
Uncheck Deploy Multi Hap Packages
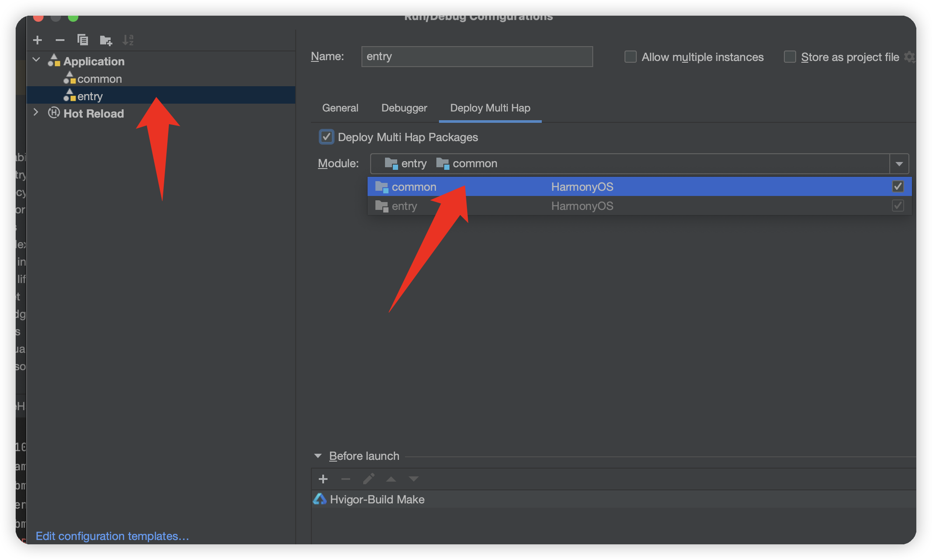327,137
